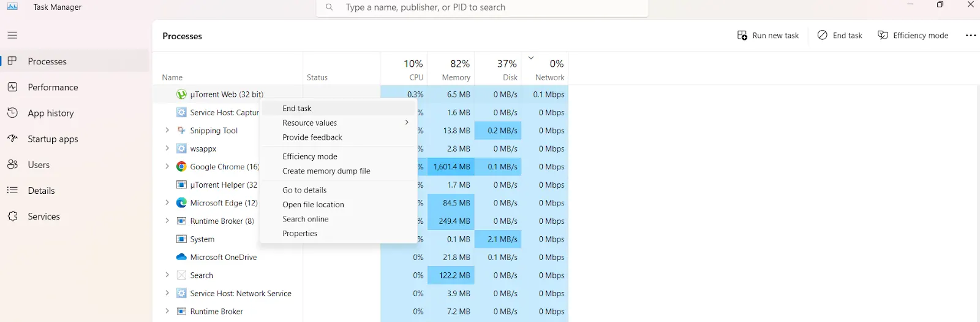The height and width of the screenshot is (322, 980).
Task: Click Runtime Broker's 249.4 MB memory cell
Action: click(x=451, y=221)
